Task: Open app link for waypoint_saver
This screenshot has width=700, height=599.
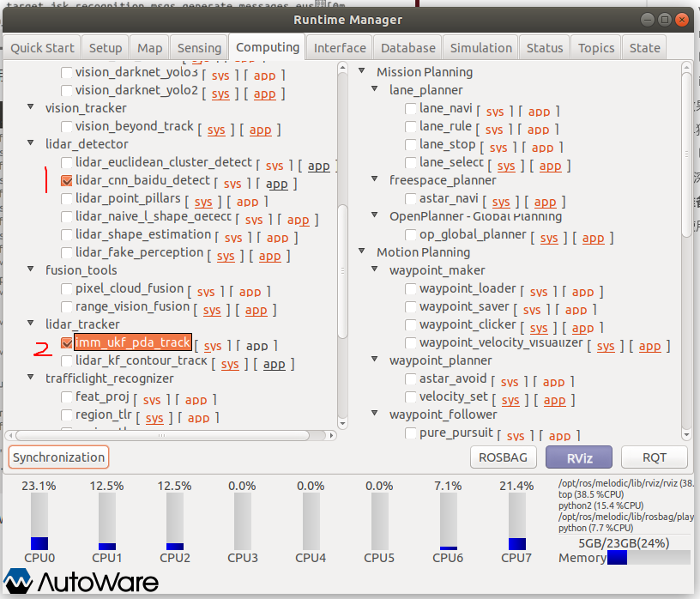Action: [x=576, y=310]
